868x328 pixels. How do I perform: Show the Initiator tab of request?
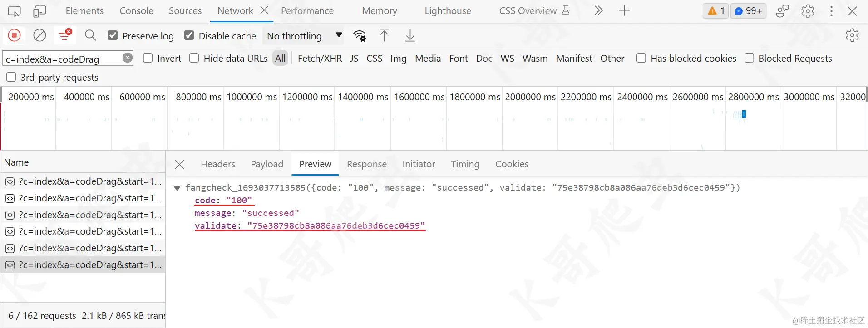(x=419, y=164)
